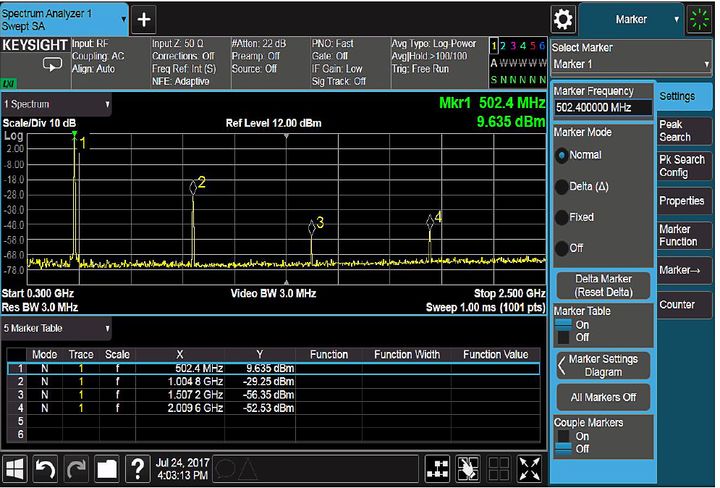Click the green sweep activity indicator icon
Image resolution: width=720 pixels, height=488 pixels.
700,19
